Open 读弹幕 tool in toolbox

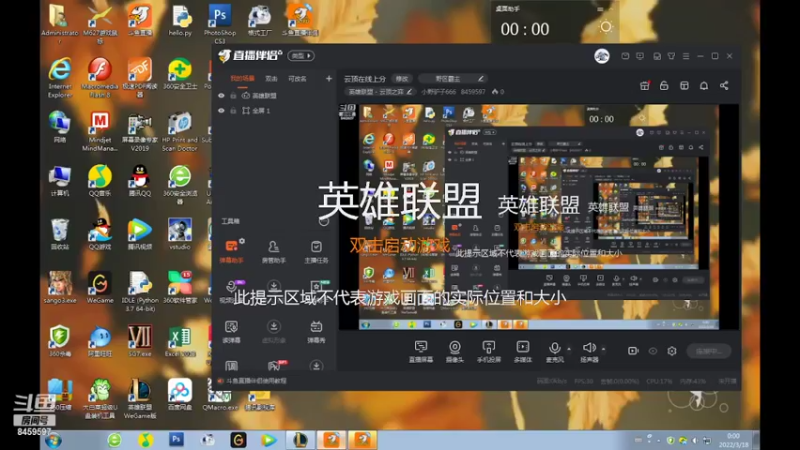pyautogui.click(x=231, y=331)
